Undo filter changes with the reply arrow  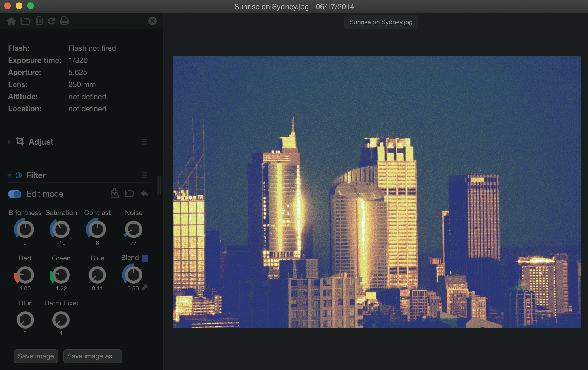pyautogui.click(x=145, y=193)
